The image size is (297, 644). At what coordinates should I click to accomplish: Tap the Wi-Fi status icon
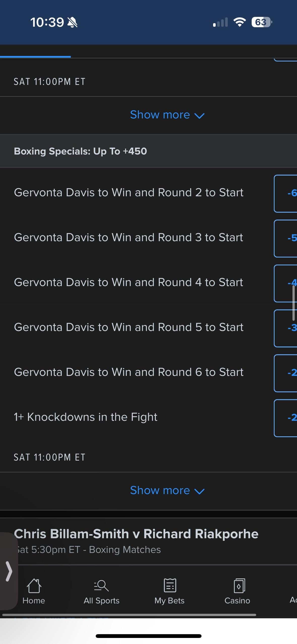(x=240, y=22)
